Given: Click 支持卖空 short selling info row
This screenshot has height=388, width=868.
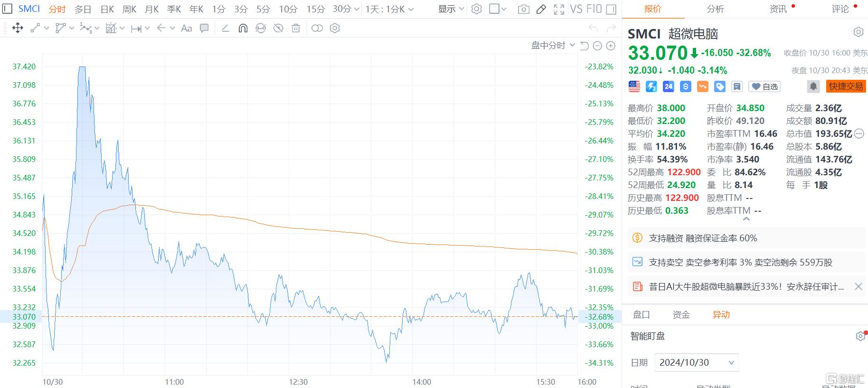Looking at the screenshot, I should 746,262.
